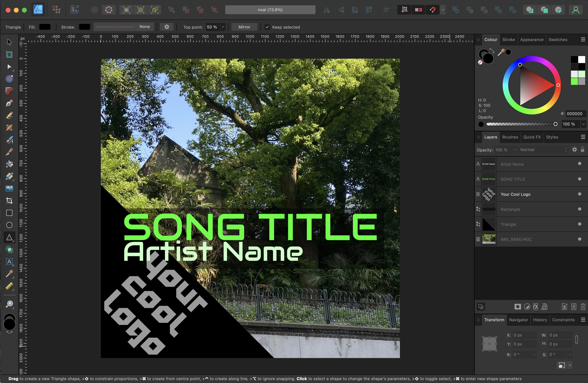
Task: Click the Mask Layer icon in Layers panel
Action: (x=518, y=307)
